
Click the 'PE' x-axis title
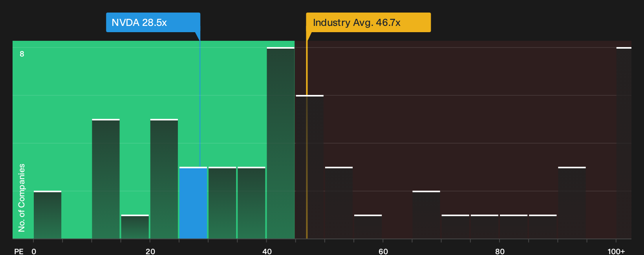tap(19, 251)
